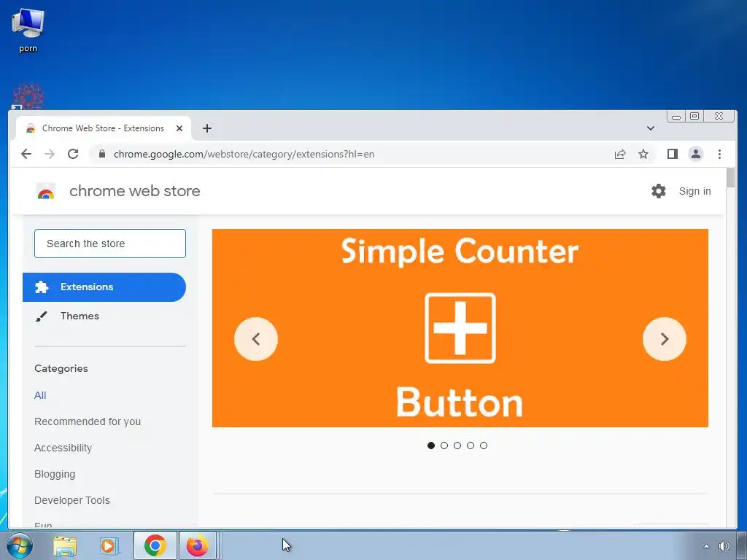Expand the tab search dropdown arrow
This screenshot has height=560, width=747.
click(650, 128)
